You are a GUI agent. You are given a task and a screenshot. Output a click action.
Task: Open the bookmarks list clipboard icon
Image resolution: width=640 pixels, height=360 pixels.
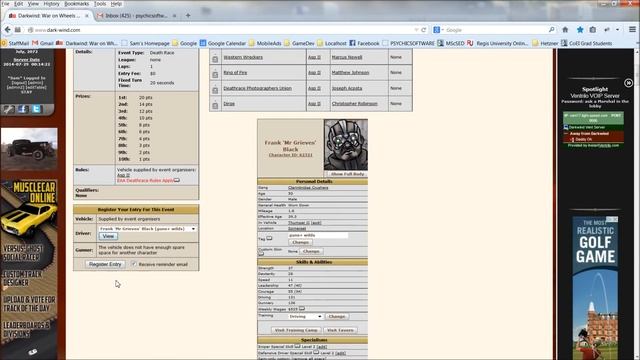[x=593, y=30]
